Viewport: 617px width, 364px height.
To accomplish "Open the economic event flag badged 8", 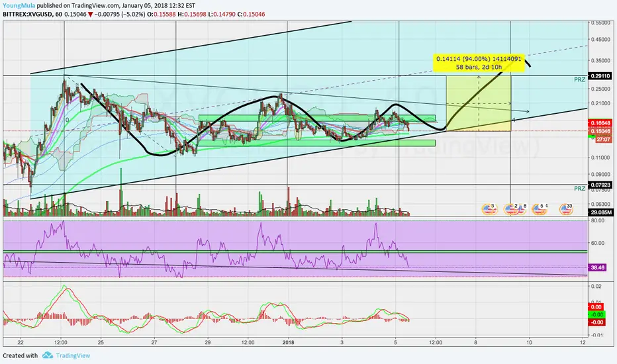I will coord(522,209).
